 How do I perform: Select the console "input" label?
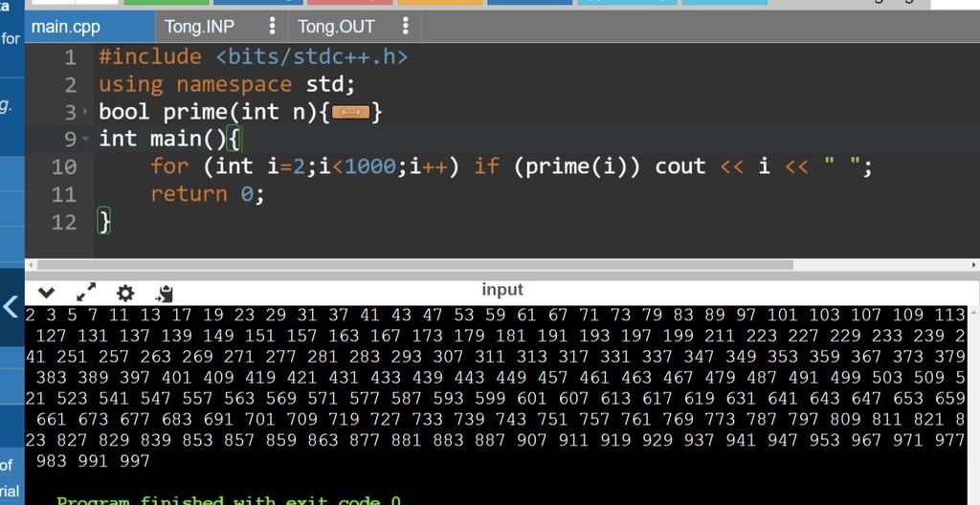(x=502, y=290)
